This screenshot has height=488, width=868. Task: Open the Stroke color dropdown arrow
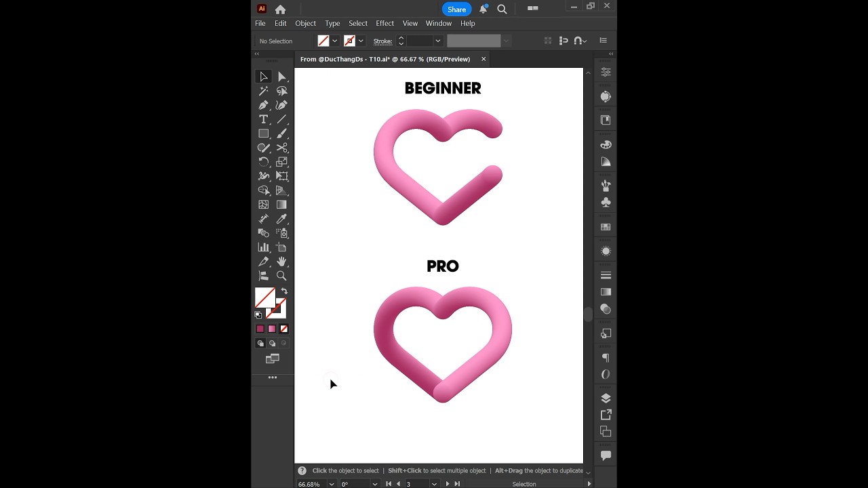(361, 41)
